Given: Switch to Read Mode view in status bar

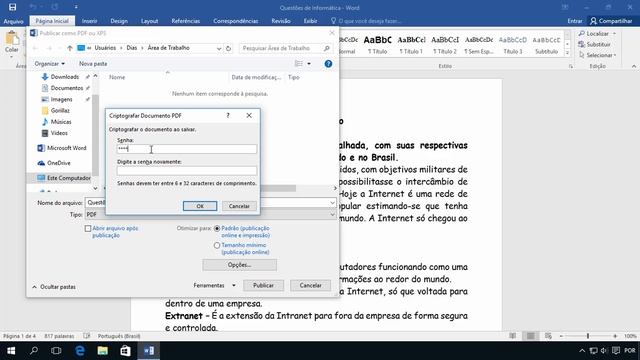Looking at the screenshot, I should pos(513,336).
